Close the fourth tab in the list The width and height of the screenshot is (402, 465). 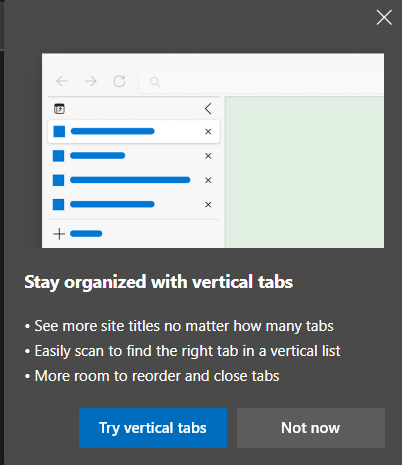click(x=208, y=204)
